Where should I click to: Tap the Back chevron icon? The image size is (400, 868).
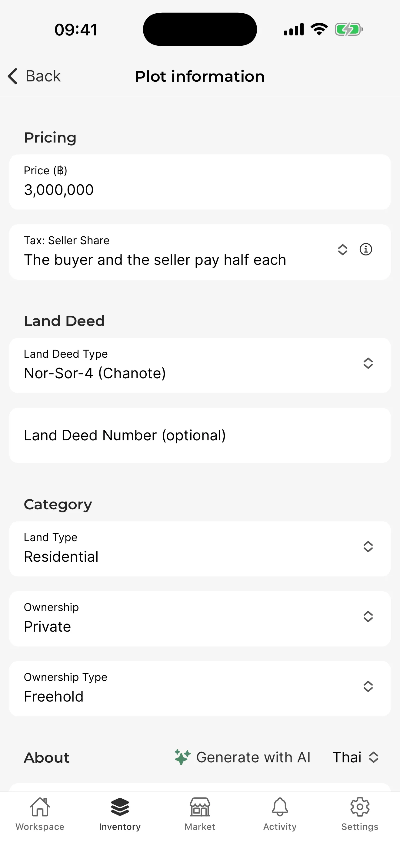pos(13,76)
